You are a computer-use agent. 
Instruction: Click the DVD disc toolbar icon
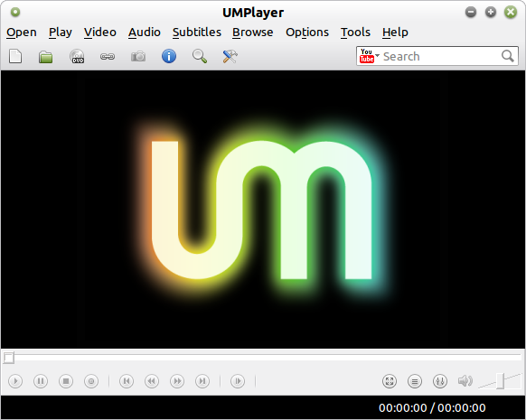[x=77, y=56]
